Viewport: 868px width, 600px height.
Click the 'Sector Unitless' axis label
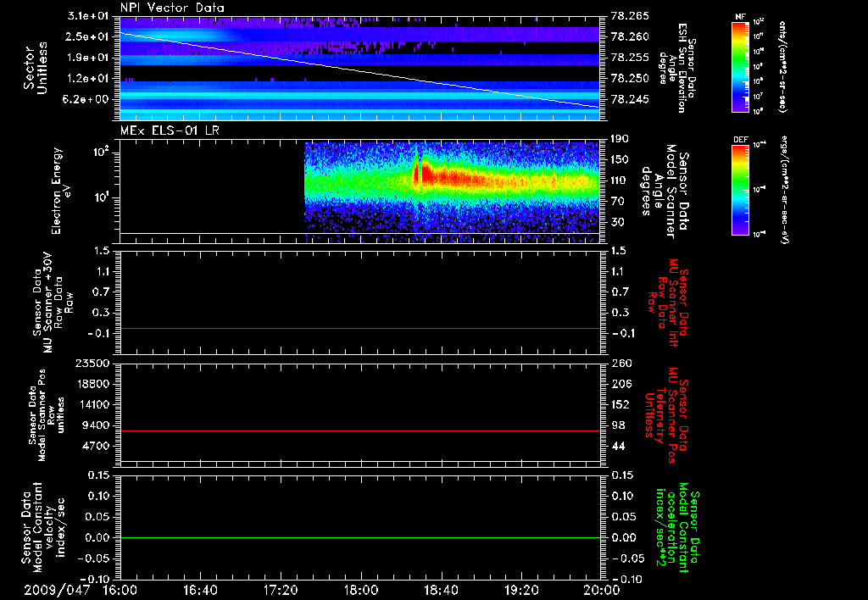point(36,68)
